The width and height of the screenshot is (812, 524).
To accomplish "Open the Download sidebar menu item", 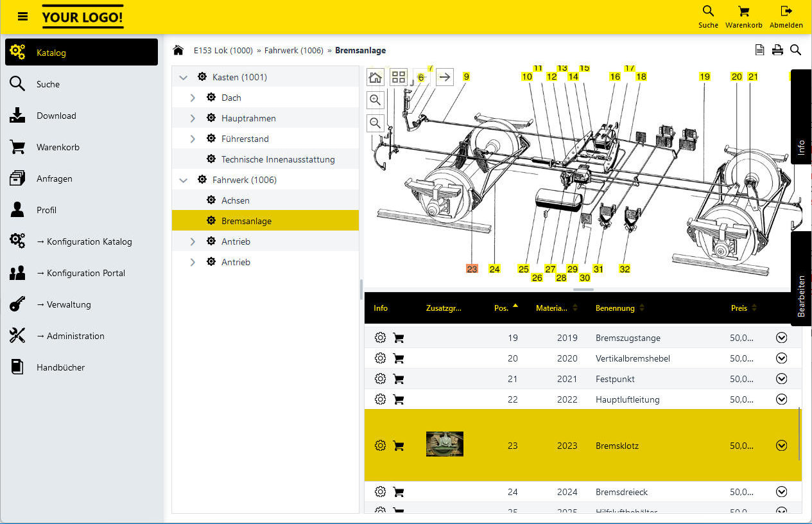I will (x=56, y=116).
